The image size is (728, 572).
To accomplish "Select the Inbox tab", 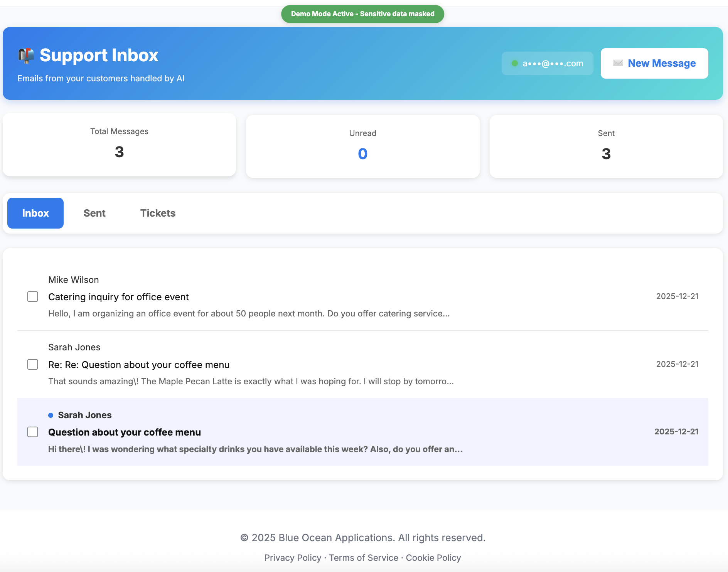I will click(35, 213).
